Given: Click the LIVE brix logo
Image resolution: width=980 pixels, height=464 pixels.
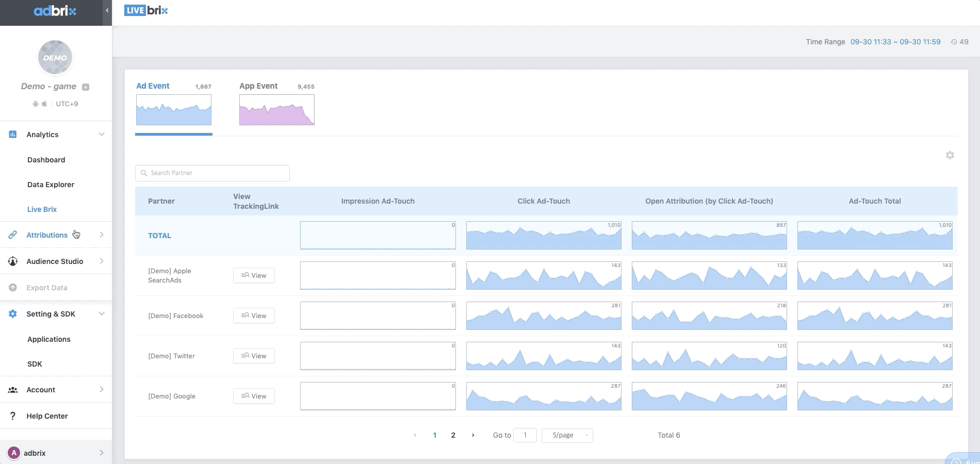Looking at the screenshot, I should 146,10.
